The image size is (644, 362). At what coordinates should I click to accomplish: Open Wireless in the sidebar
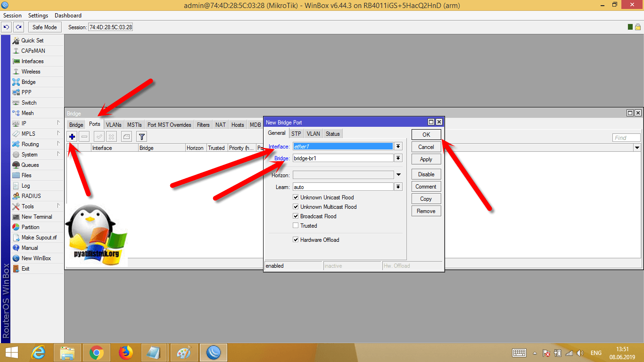tap(31, 72)
